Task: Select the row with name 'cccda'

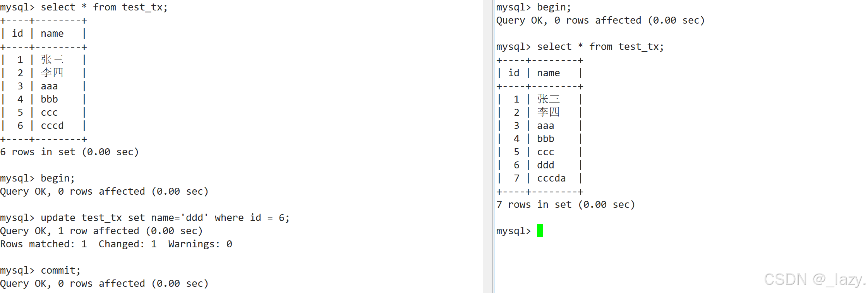Action: pyautogui.click(x=540, y=178)
